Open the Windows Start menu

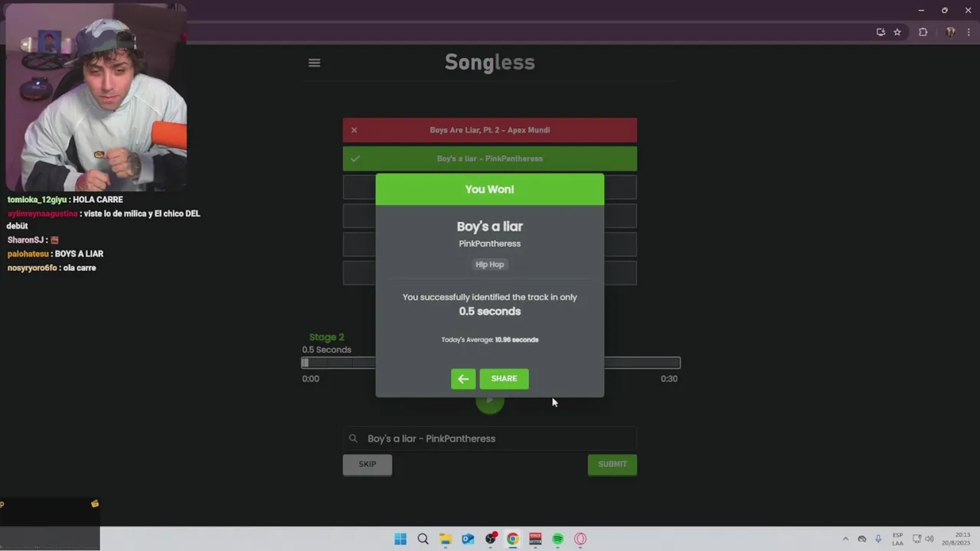pos(400,539)
